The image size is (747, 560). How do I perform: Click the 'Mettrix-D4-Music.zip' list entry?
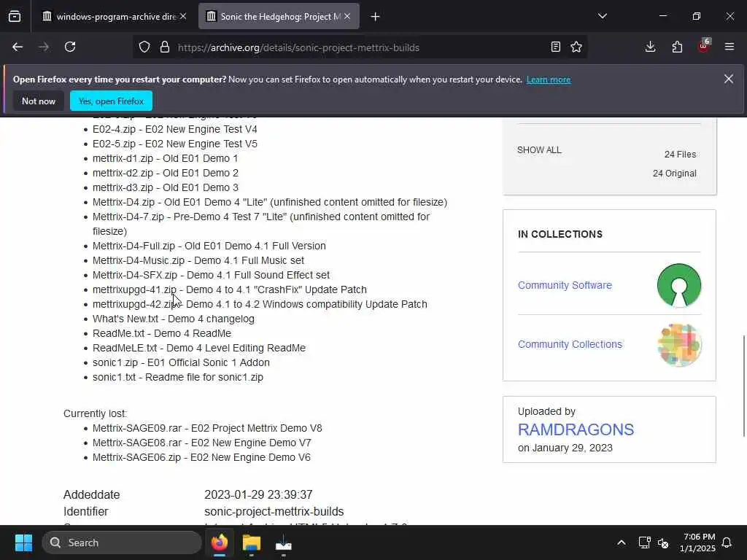point(198,260)
